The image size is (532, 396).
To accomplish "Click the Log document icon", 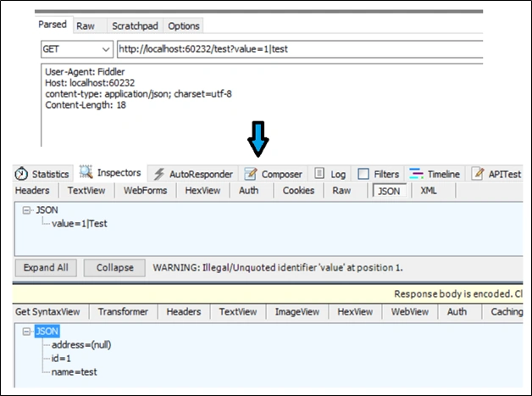I will point(319,173).
